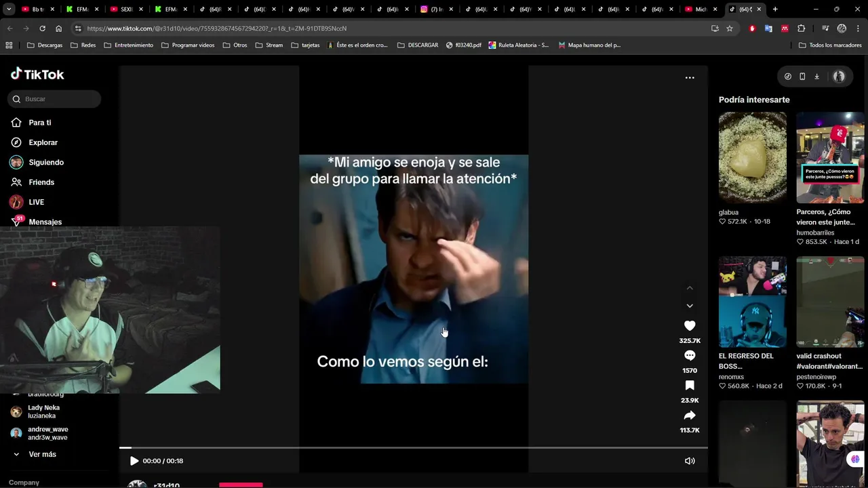Open Mapa humano bookmark
This screenshot has width=868, height=488.
coord(589,45)
